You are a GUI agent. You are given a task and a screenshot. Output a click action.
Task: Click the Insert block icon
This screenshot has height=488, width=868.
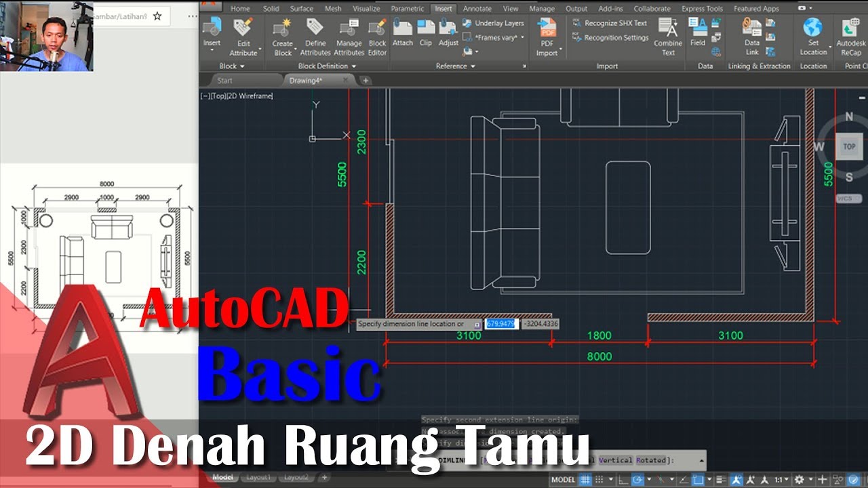pos(212,27)
